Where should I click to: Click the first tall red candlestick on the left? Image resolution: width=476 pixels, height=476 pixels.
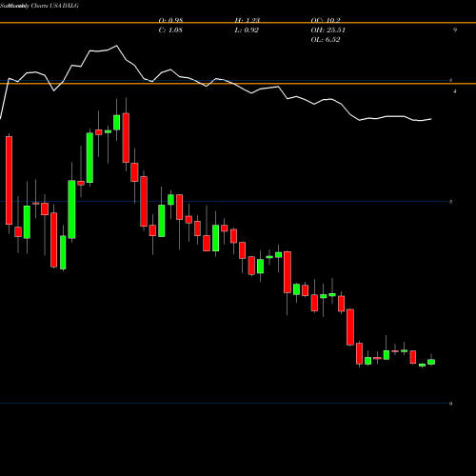(x=9, y=180)
